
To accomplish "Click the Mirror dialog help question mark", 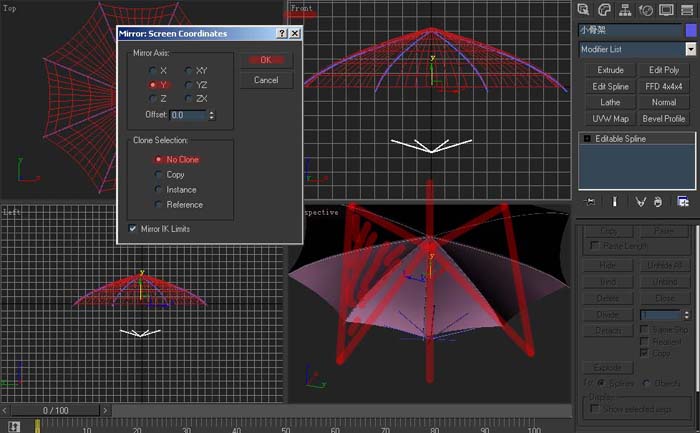I will tap(282, 33).
